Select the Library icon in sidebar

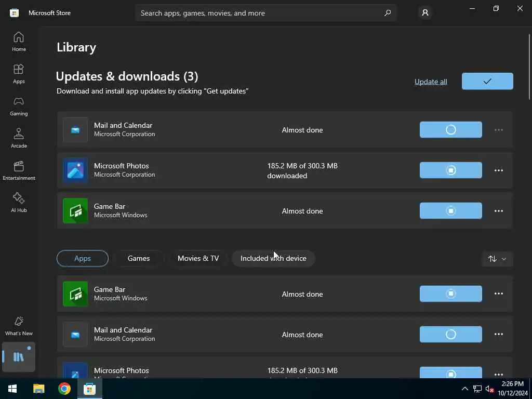19,356
